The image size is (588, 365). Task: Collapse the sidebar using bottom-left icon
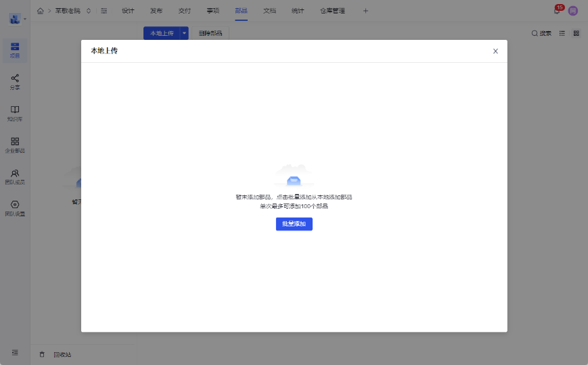(x=15, y=353)
